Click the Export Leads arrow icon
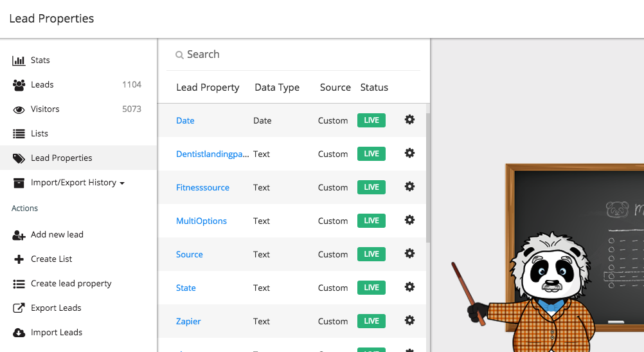 click(19, 308)
